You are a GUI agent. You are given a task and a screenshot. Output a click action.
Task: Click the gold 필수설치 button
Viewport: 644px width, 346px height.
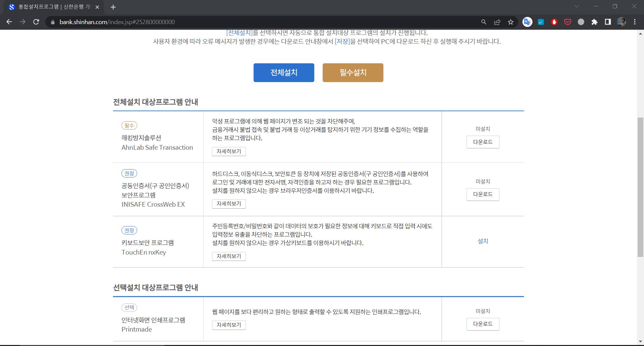(353, 73)
